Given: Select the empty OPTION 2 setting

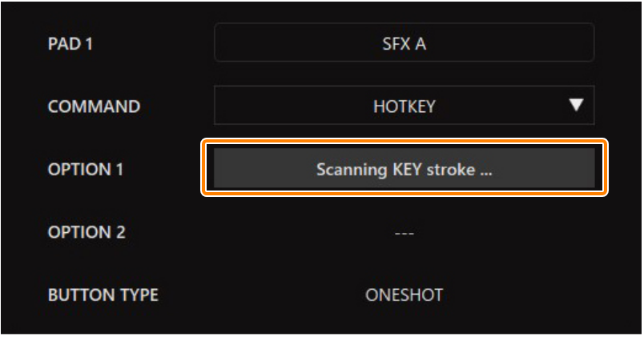Looking at the screenshot, I should pyautogui.click(x=405, y=232).
